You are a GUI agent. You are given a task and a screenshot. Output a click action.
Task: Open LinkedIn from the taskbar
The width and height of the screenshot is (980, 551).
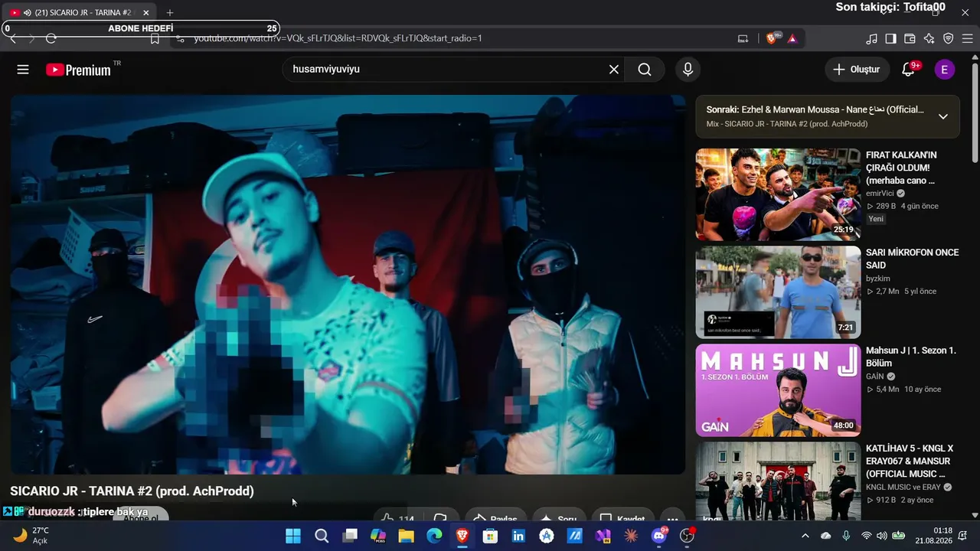pos(518,536)
